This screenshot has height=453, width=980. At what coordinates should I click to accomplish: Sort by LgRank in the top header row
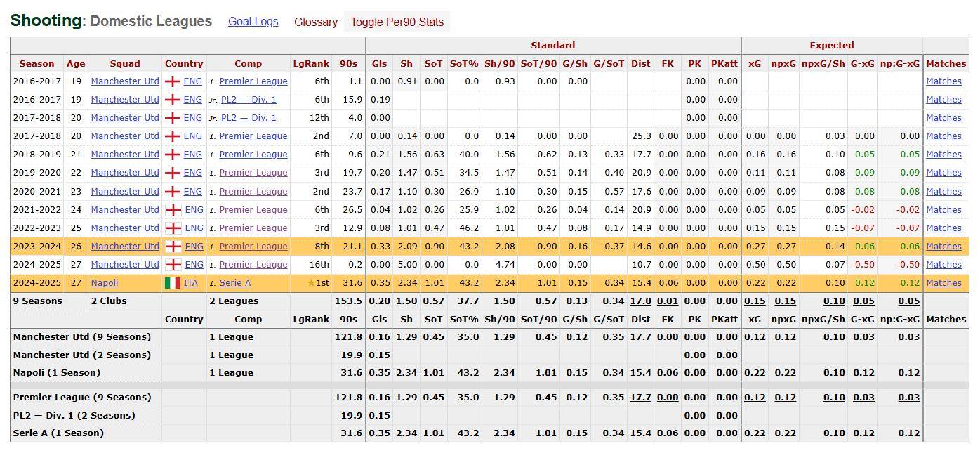[311, 63]
